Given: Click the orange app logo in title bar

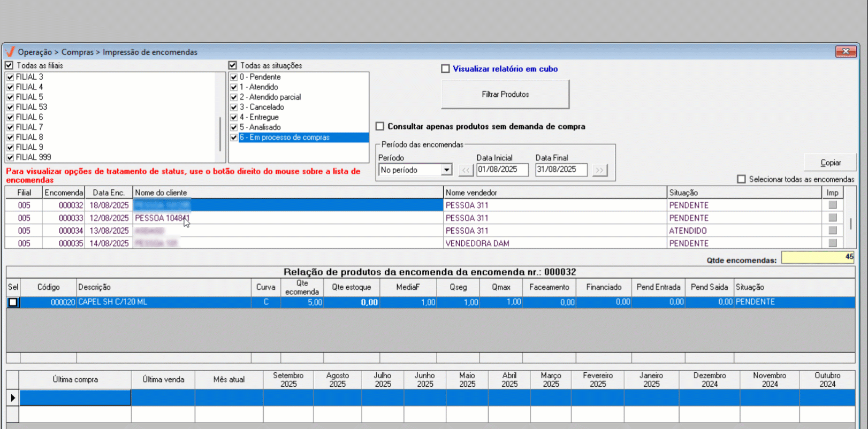Looking at the screenshot, I should [10, 52].
